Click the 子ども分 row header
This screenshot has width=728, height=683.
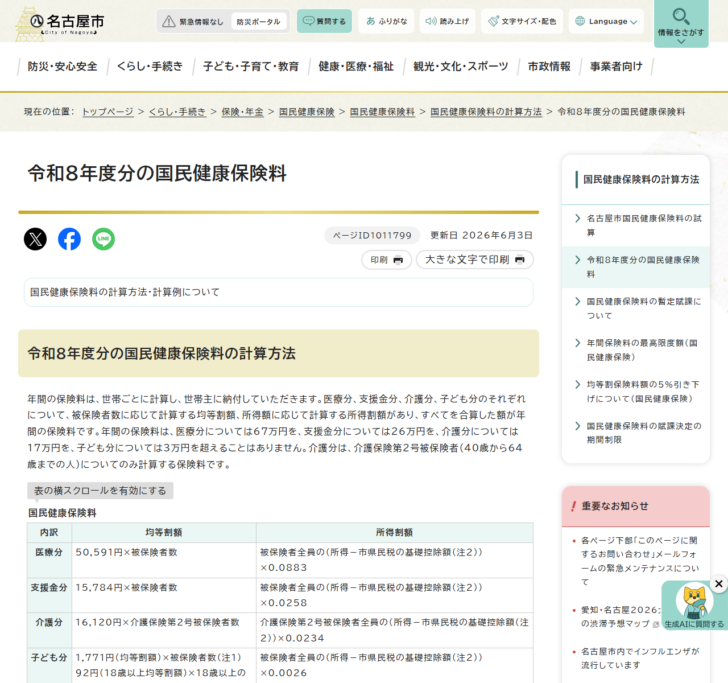[49, 665]
